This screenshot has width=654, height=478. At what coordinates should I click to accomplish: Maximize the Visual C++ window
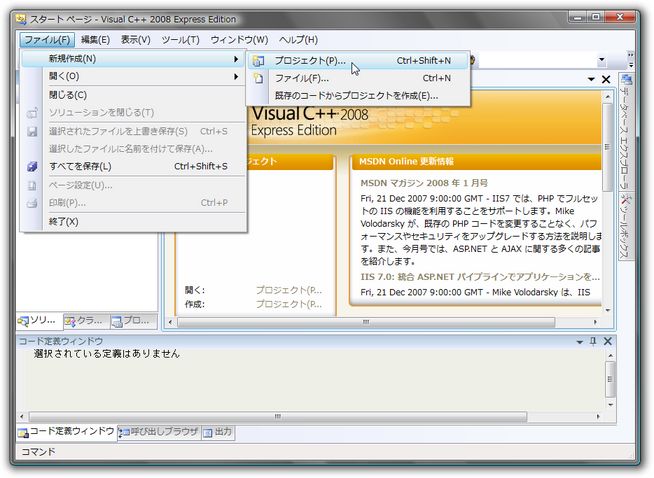(596, 17)
